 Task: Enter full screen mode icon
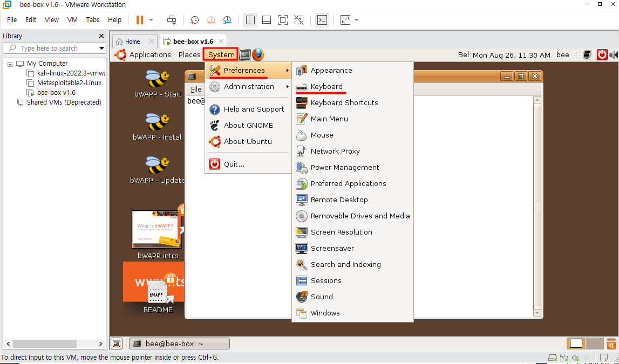[x=283, y=20]
